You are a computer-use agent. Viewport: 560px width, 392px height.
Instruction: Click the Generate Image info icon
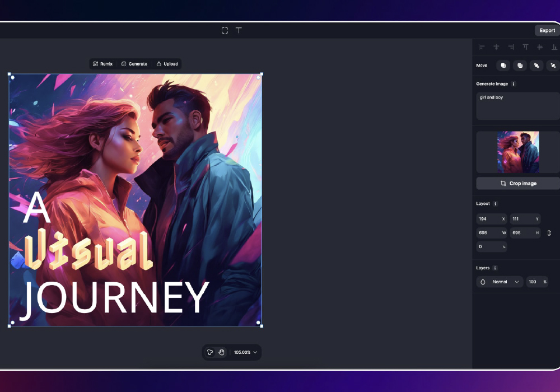(x=514, y=84)
